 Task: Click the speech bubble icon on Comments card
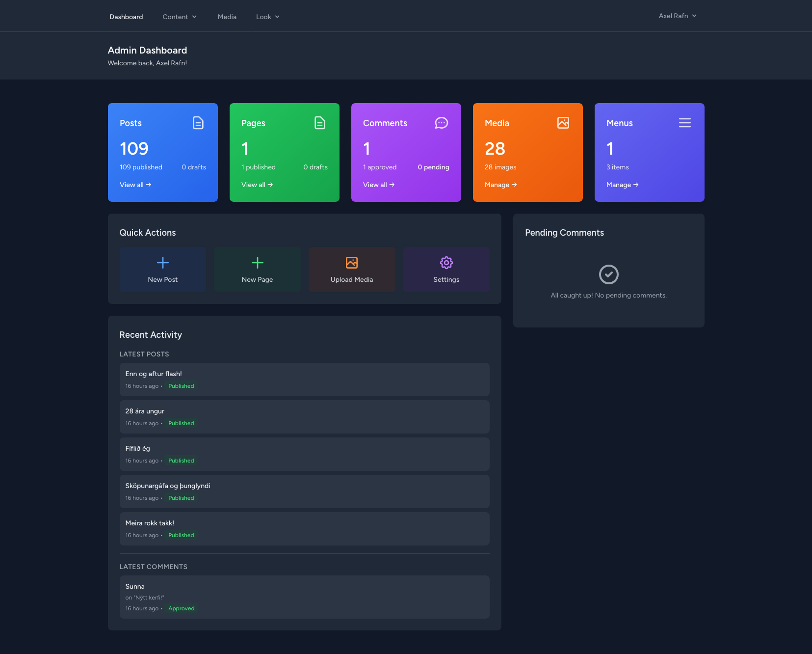point(441,123)
